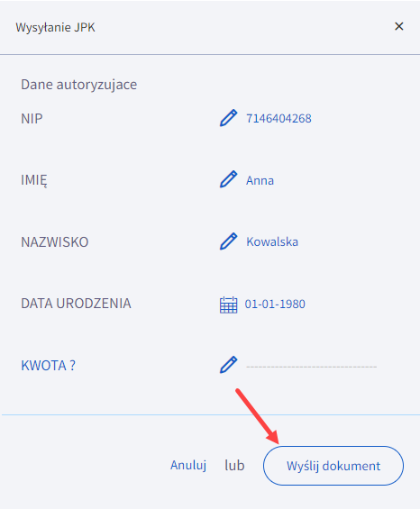Open the calendar icon for DATA URODZENIA
Screen dimensions: 420x509
[x=228, y=304]
